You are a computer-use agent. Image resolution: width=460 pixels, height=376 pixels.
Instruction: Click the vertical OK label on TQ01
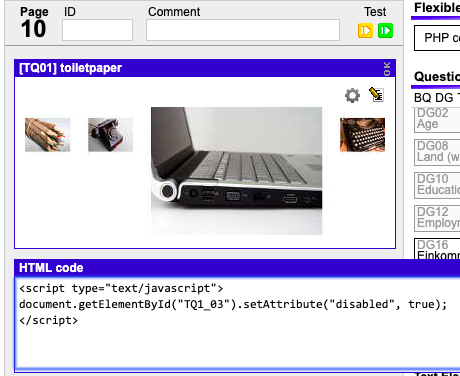coord(387,69)
